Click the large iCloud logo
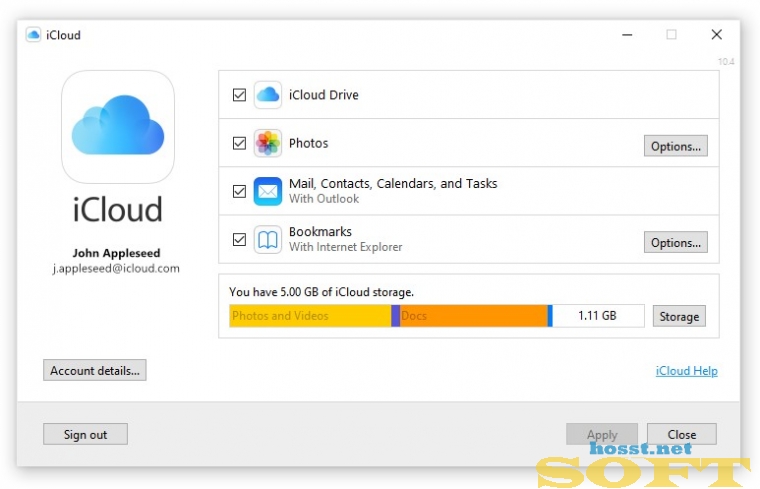Screen dimensions: 760x489 pos(118,126)
